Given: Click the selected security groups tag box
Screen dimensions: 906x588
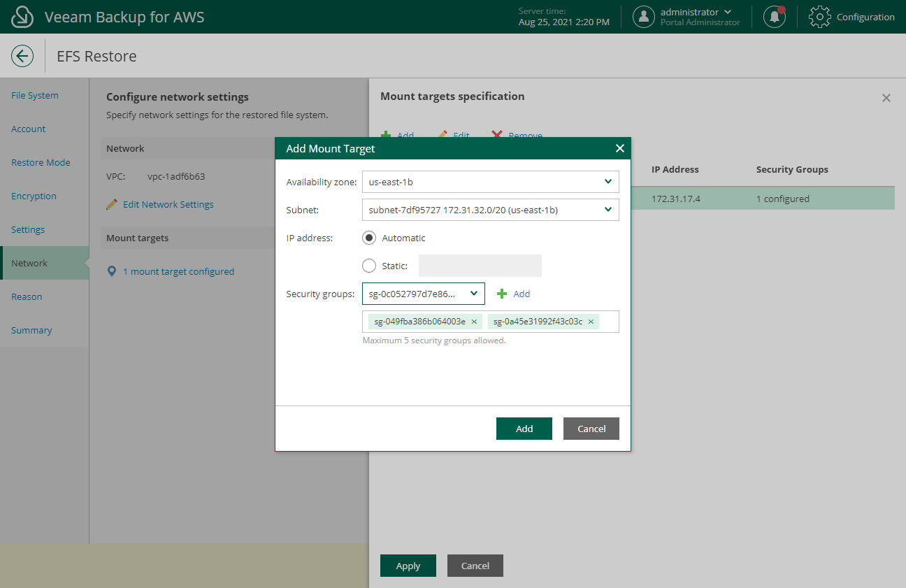Looking at the screenshot, I should point(491,322).
